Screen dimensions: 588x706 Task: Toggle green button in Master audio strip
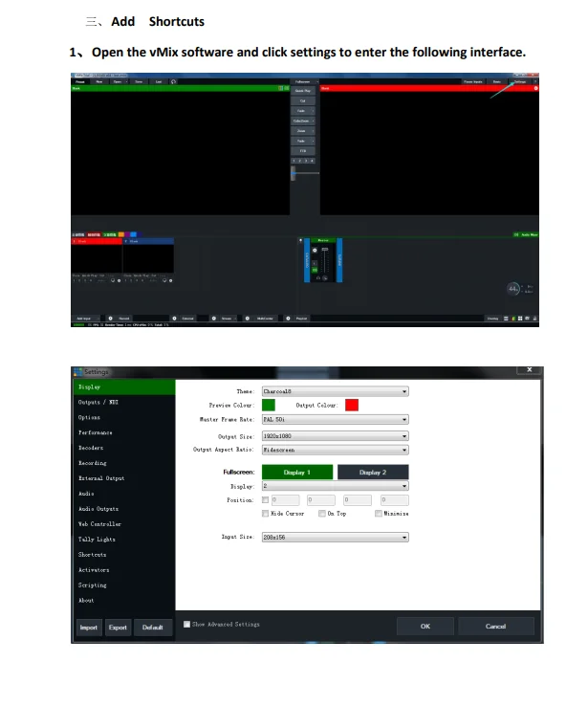pyautogui.click(x=315, y=270)
